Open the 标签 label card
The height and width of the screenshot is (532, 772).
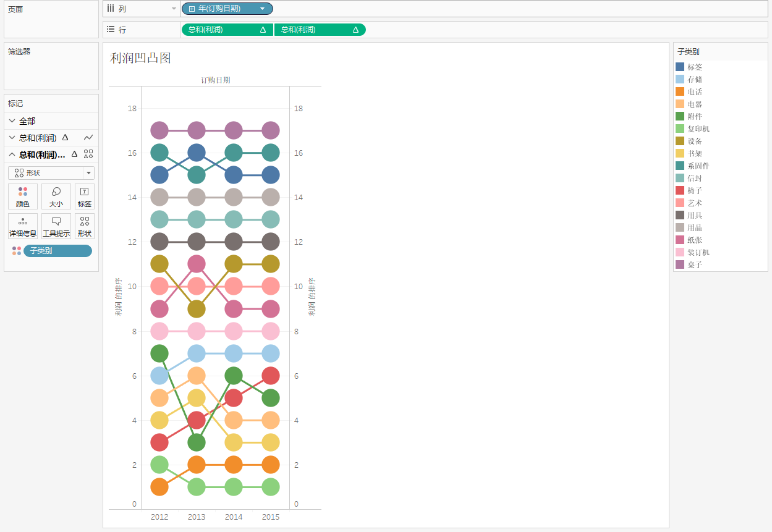coord(85,196)
